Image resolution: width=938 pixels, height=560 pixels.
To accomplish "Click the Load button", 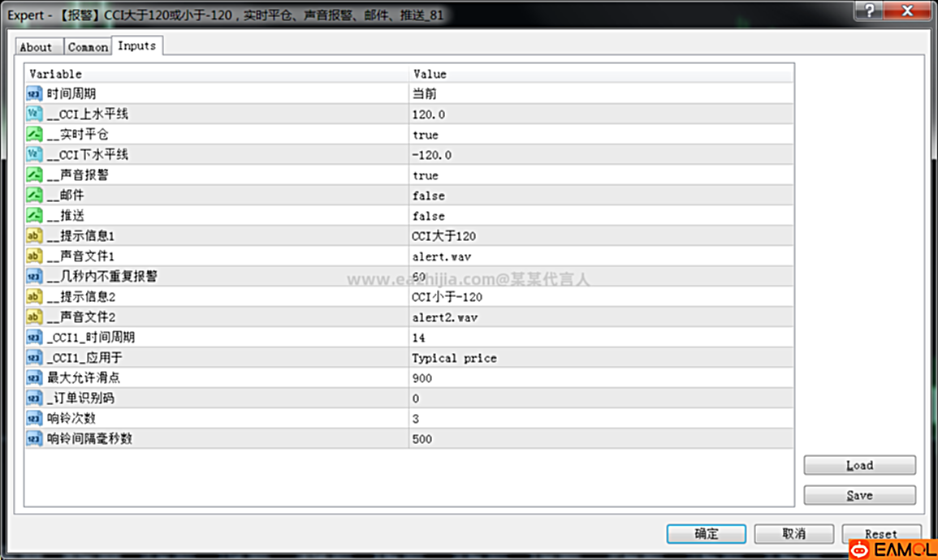I will pos(860,466).
